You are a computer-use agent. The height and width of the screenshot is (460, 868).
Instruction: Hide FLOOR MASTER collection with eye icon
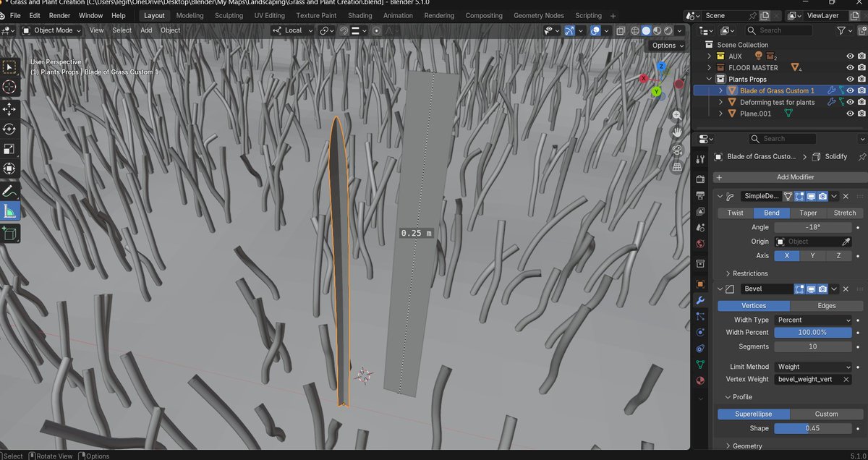[850, 68]
